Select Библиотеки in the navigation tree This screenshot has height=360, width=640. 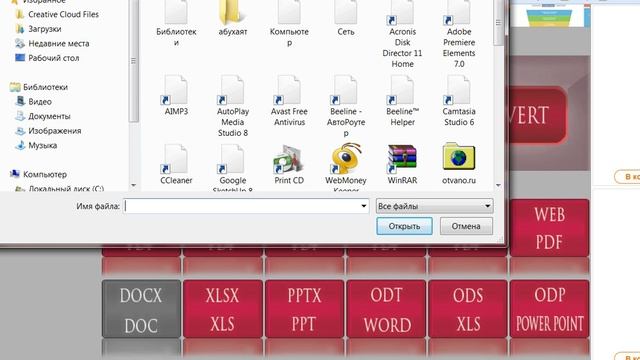tap(39, 87)
